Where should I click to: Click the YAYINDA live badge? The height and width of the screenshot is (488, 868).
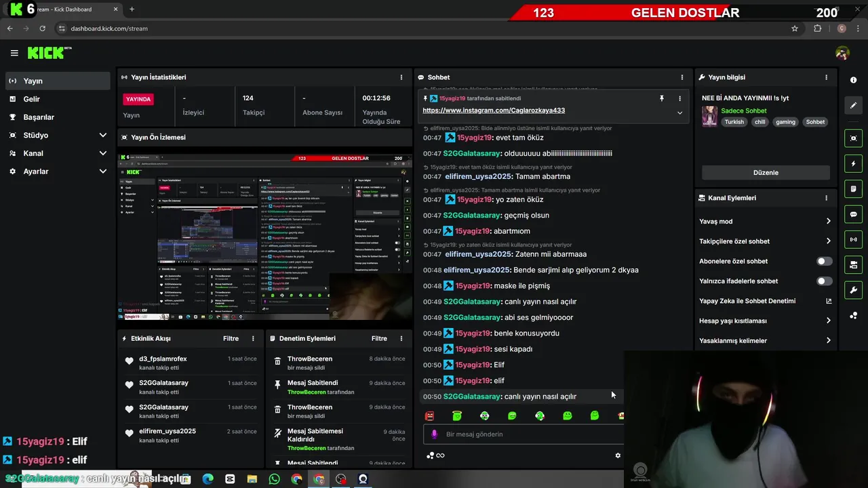point(138,99)
